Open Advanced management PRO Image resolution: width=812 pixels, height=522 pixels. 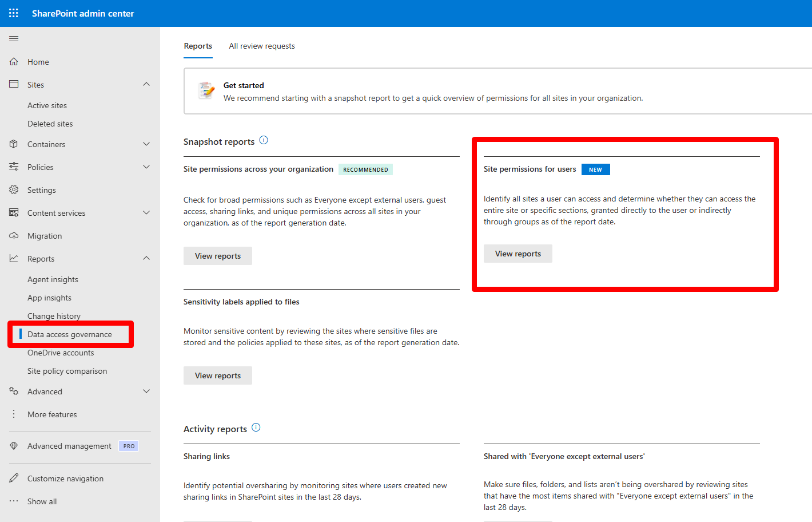(x=69, y=445)
